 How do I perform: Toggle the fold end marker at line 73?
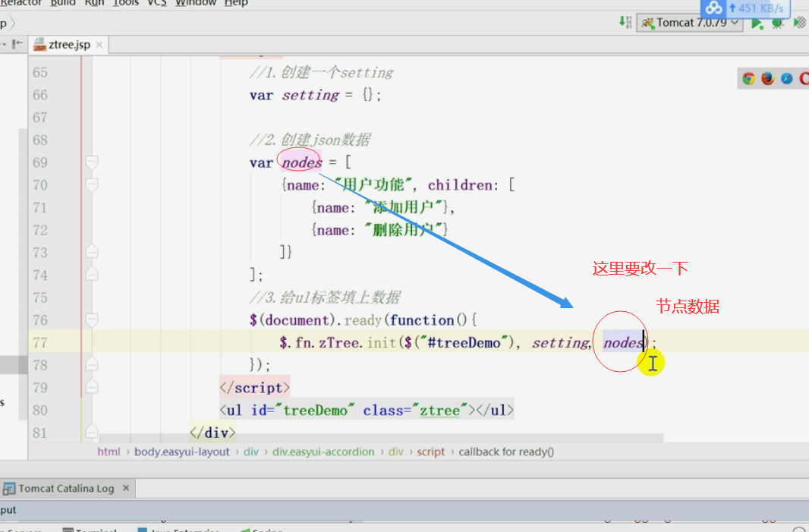(92, 252)
